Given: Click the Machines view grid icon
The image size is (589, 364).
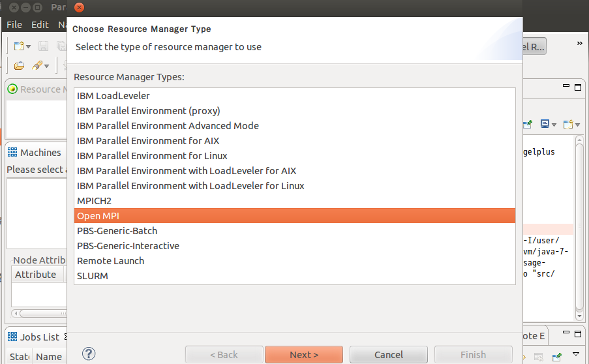Looking at the screenshot, I should pyautogui.click(x=12, y=152).
